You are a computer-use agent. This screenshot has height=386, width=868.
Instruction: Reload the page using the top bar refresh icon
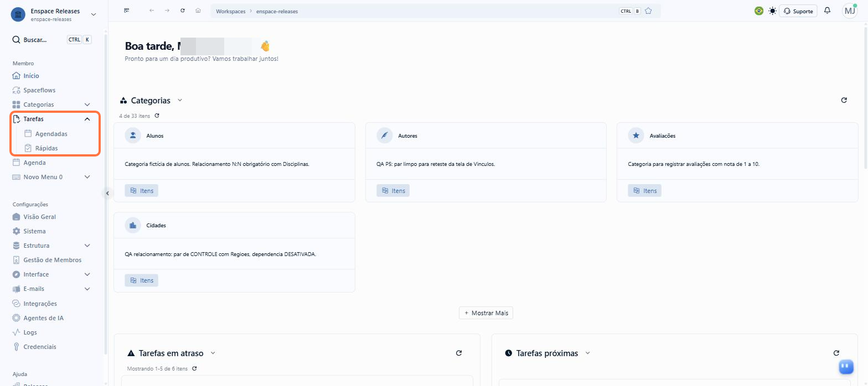[x=183, y=11]
